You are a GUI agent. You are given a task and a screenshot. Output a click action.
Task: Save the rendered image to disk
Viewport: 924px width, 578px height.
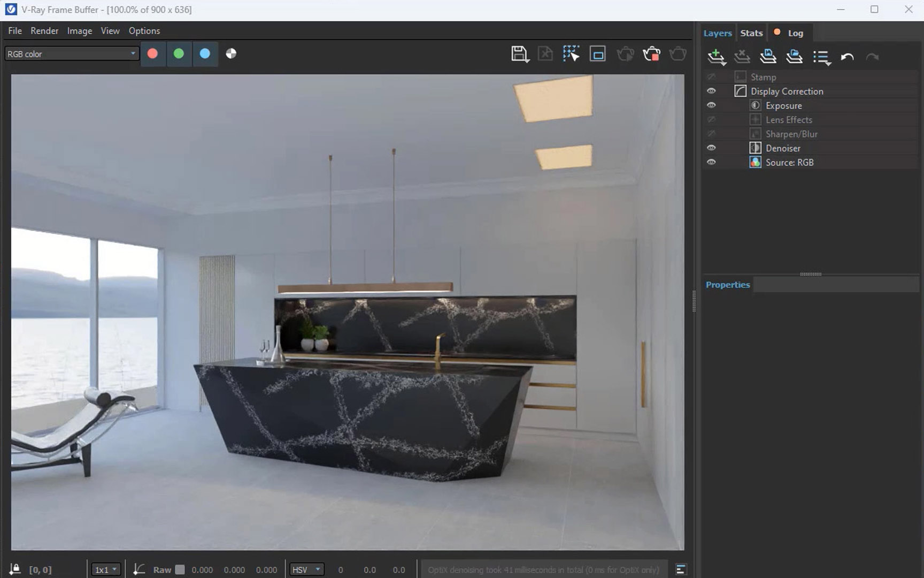tap(518, 54)
